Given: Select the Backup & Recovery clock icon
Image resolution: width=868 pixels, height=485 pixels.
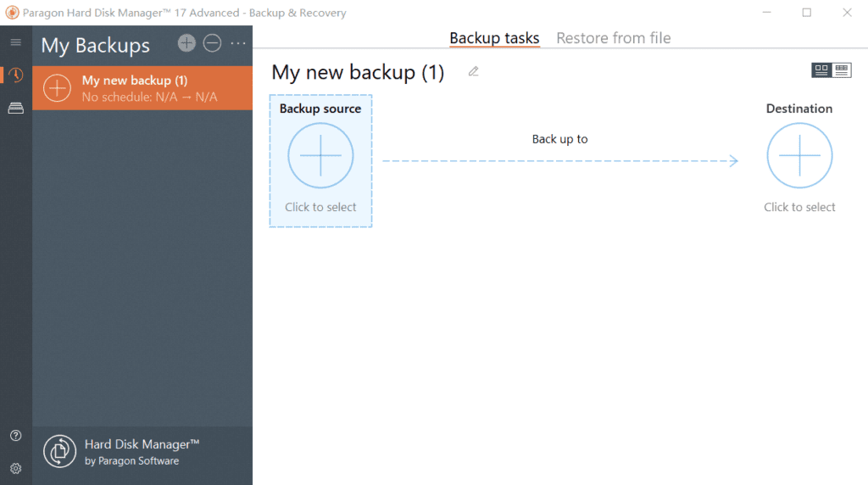Looking at the screenshot, I should point(15,75).
